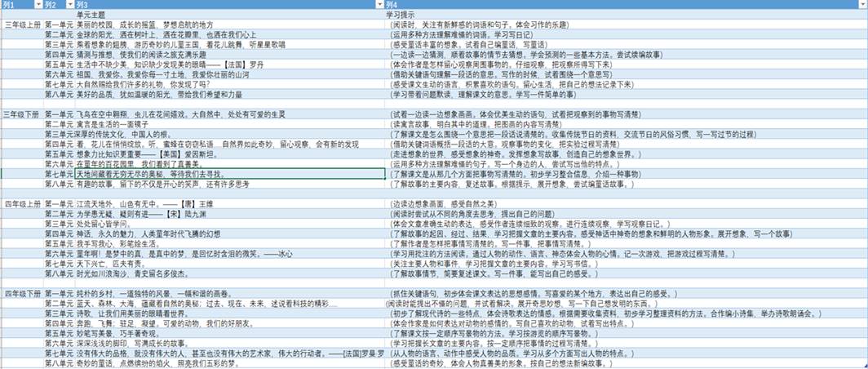
Task: Open the 列1 filter dropdown arrow
Action: [38, 5]
